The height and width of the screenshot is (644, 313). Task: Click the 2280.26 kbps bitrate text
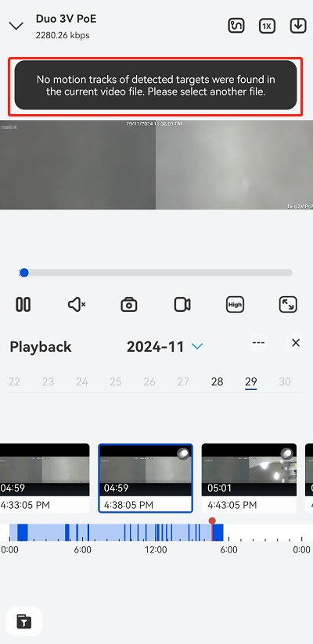tap(63, 35)
